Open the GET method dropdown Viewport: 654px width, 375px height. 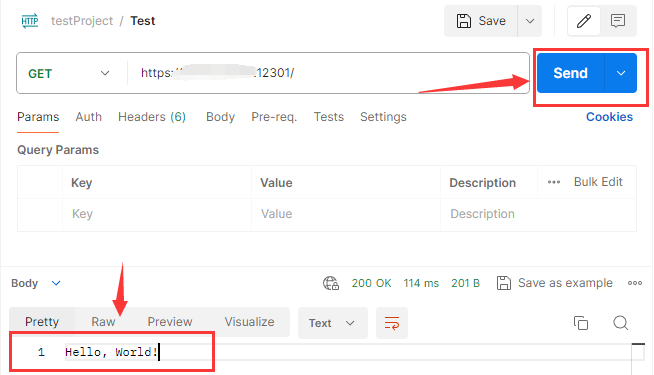coord(68,73)
